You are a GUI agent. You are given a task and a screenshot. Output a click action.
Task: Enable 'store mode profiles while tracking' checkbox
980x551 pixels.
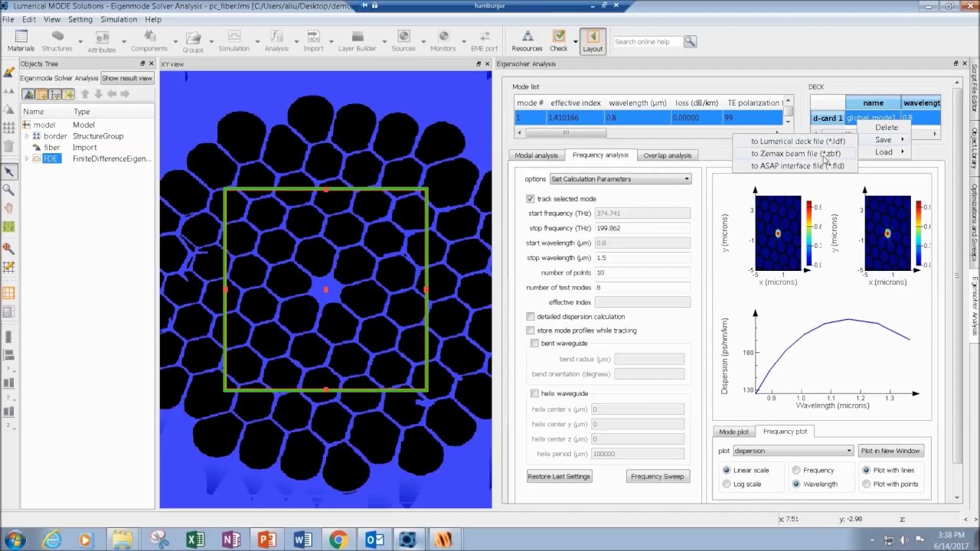(531, 331)
